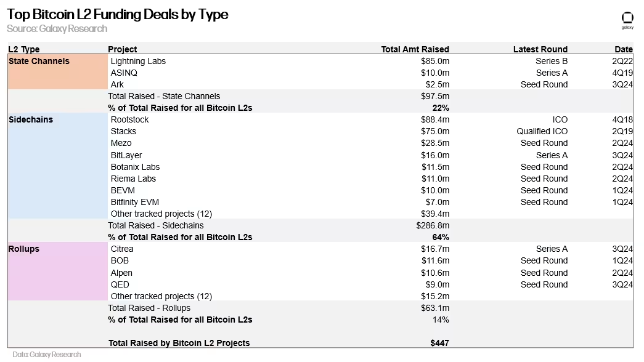Click the Sidechains blue category cell
644x362 pixels.
click(x=57, y=166)
